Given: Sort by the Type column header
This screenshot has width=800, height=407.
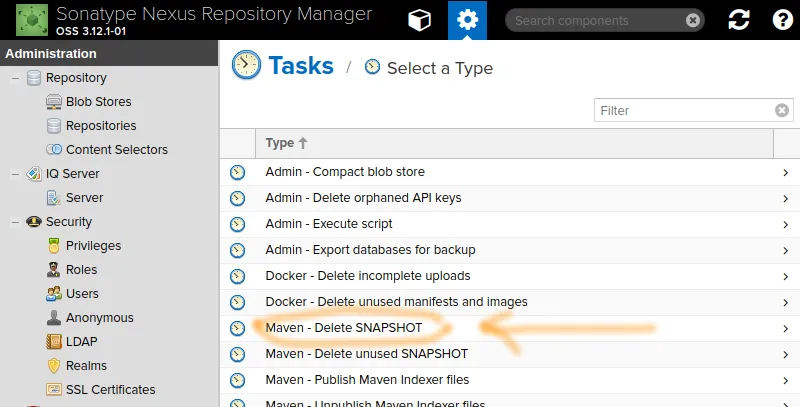Looking at the screenshot, I should click(286, 143).
